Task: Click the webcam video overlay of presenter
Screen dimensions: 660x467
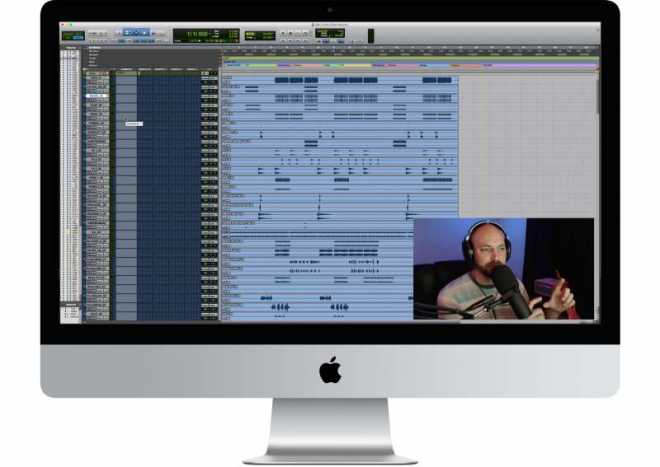Action: point(504,269)
